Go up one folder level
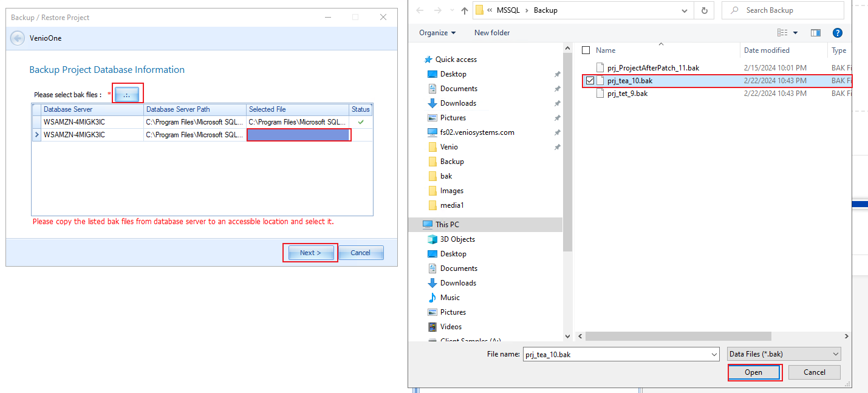The width and height of the screenshot is (868, 393). tap(465, 10)
